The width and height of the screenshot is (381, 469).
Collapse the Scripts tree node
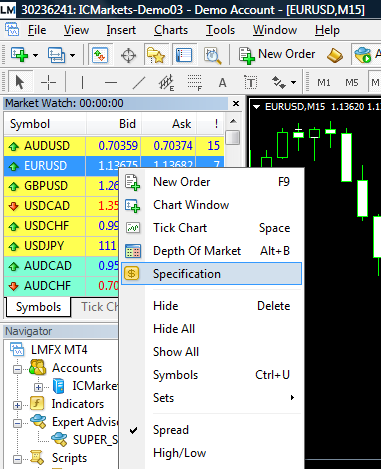17,459
